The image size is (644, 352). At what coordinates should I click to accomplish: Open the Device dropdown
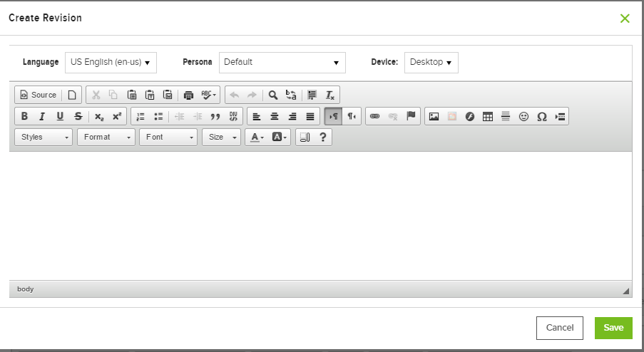coord(431,63)
